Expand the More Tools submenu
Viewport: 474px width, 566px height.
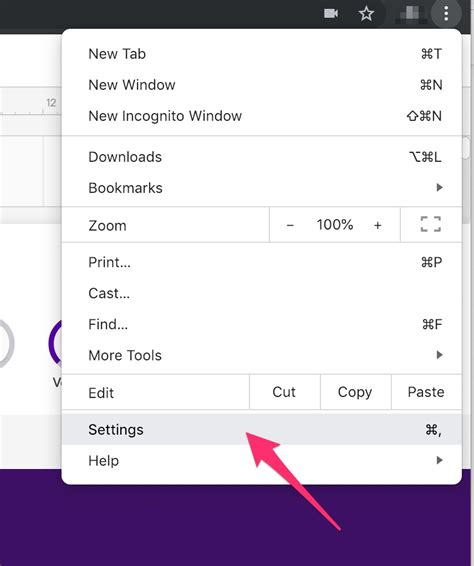pos(262,355)
